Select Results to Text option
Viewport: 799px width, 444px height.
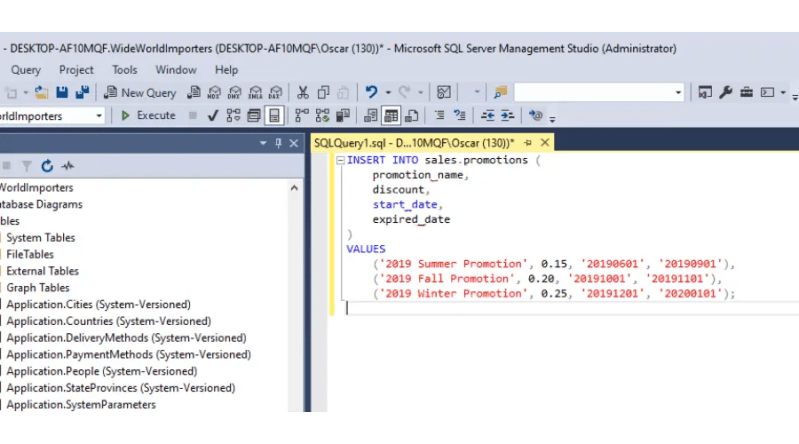pos(370,116)
